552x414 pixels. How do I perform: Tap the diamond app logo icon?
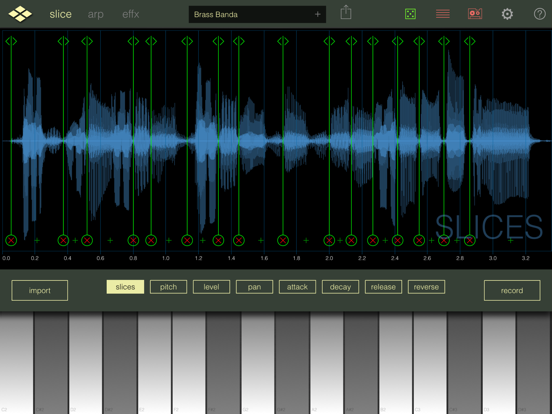click(20, 14)
